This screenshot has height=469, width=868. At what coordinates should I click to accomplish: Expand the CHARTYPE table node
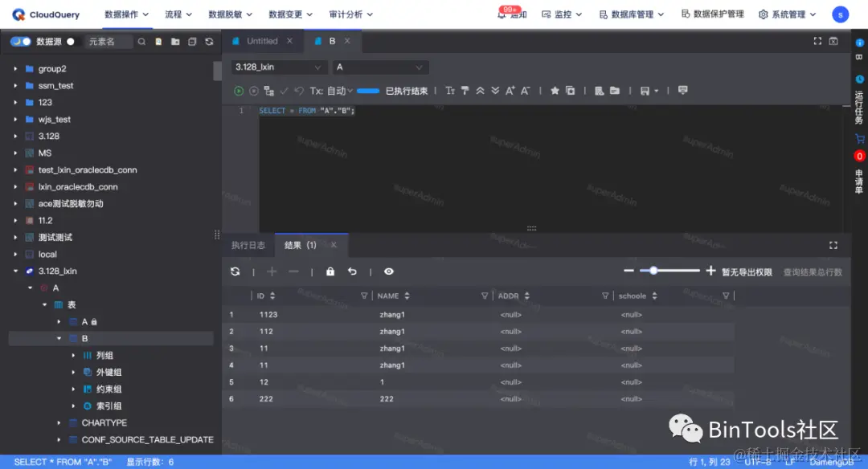[x=59, y=423]
